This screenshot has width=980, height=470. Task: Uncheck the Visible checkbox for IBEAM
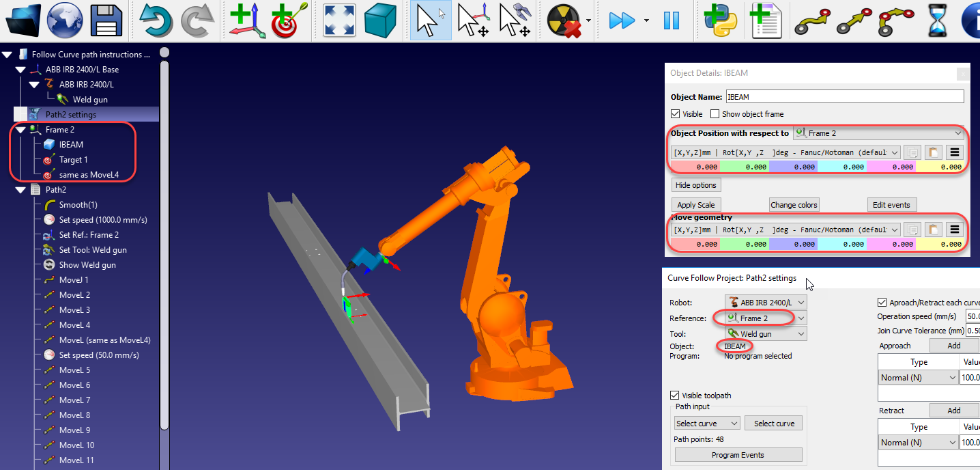[676, 114]
